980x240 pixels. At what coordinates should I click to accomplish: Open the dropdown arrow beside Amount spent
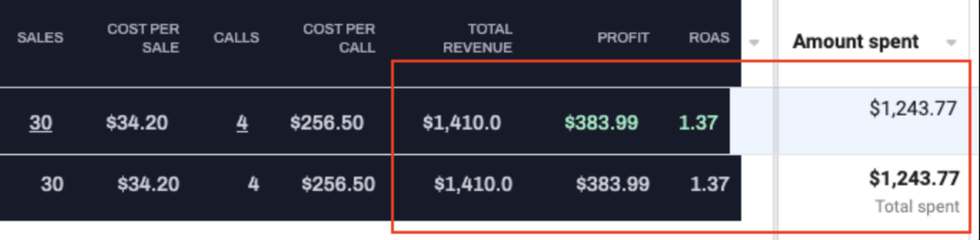click(951, 43)
